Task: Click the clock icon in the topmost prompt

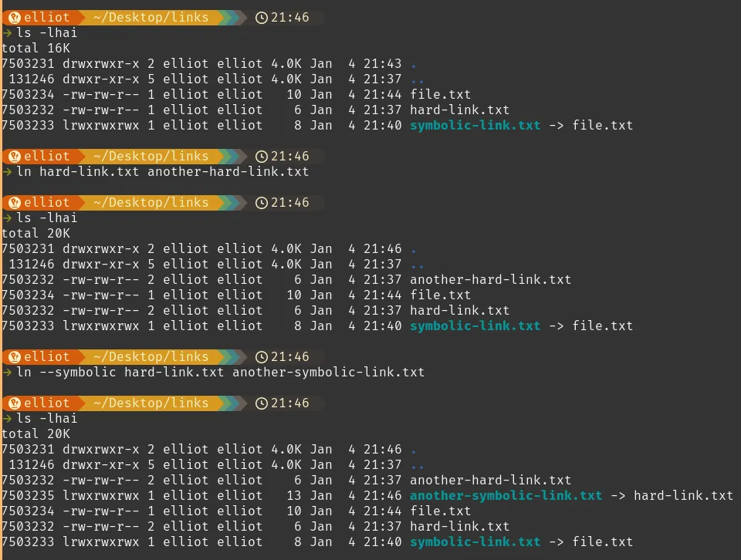Action: tap(262, 17)
